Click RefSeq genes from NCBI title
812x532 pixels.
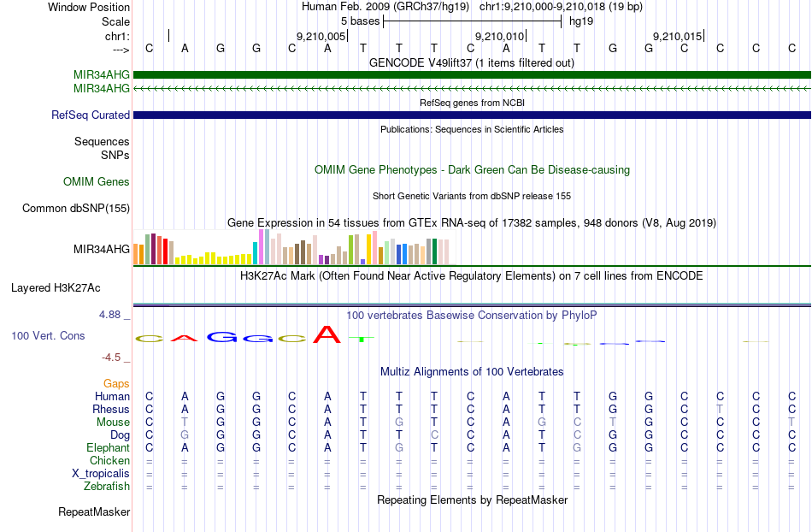(x=473, y=103)
